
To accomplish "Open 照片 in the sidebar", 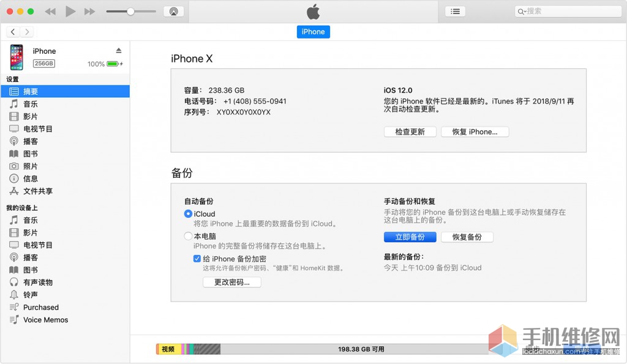I will tap(65, 166).
